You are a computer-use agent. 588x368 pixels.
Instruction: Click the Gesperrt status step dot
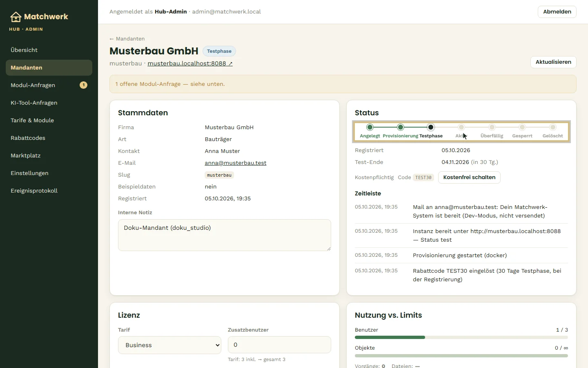click(522, 127)
